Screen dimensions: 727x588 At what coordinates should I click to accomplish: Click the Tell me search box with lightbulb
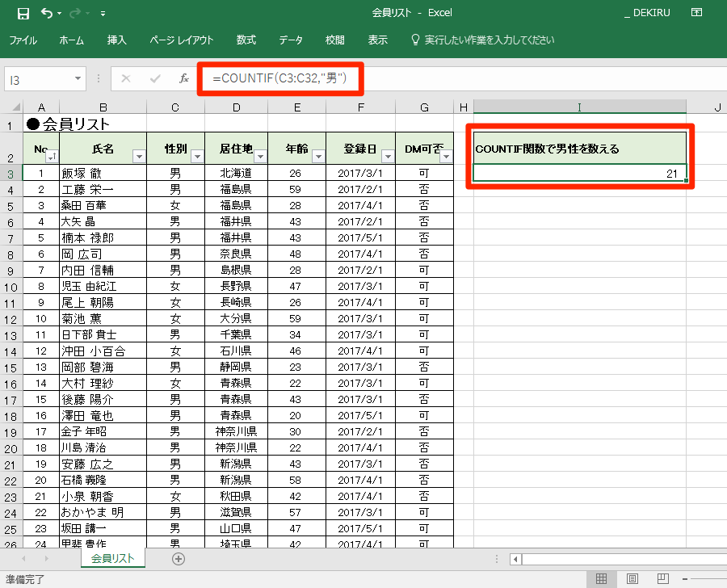(483, 40)
